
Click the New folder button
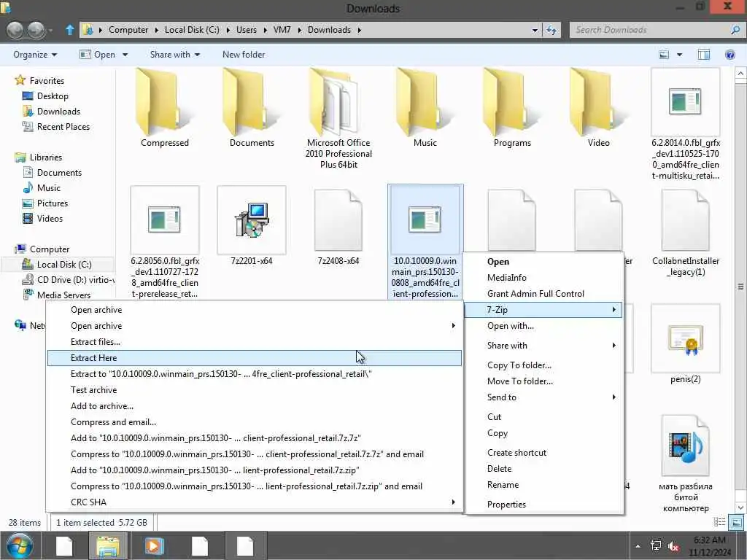pyautogui.click(x=244, y=55)
